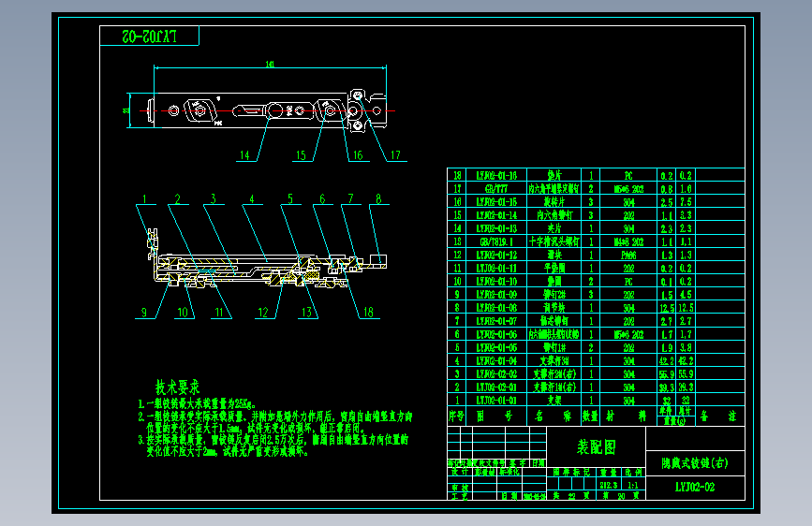
Task: Select part number LYJ02-01-04
Action: pos(496,361)
